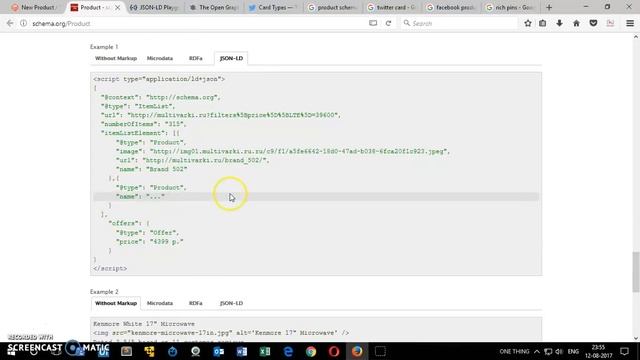640x360 pixels.
Task: Open the Windows notification center icon
Action: tap(624, 351)
